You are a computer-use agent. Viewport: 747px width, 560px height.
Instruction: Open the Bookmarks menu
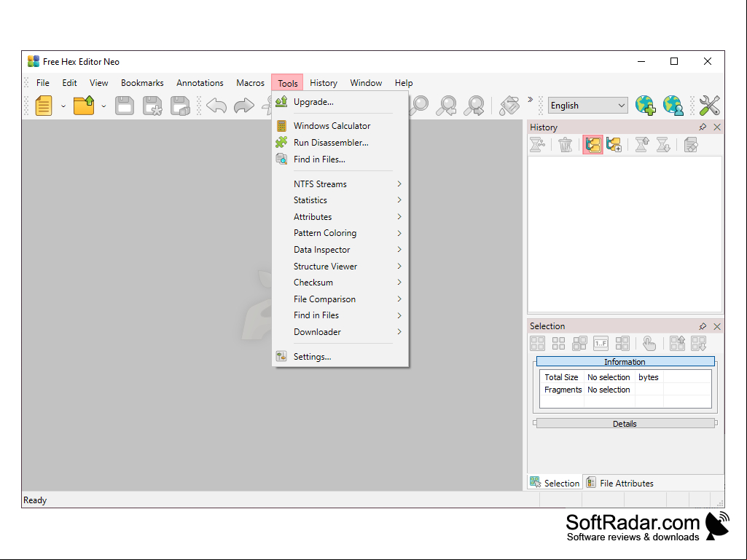pyautogui.click(x=142, y=83)
